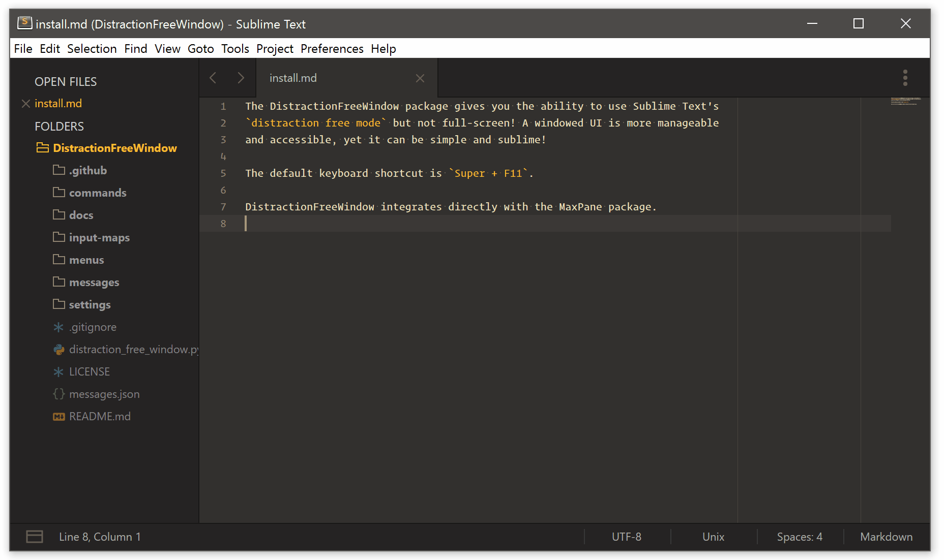Open the Find menu
Screen dimensions: 944x560
(x=136, y=49)
